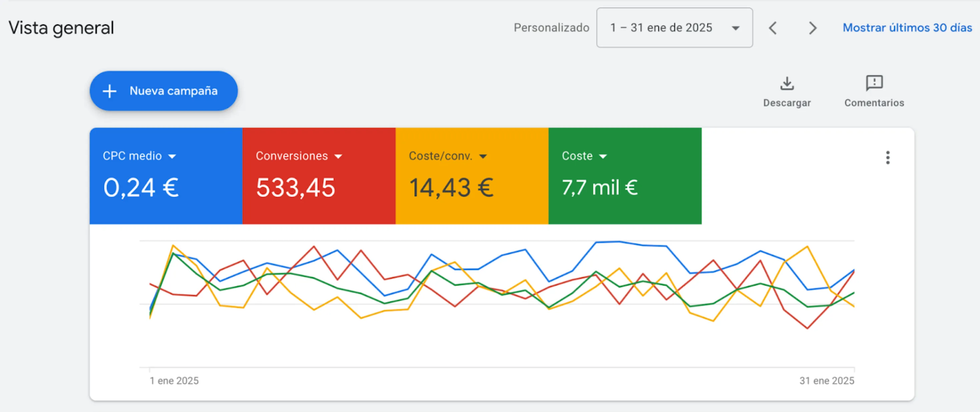Select the blue 0,24 € scorecard

pos(141,187)
